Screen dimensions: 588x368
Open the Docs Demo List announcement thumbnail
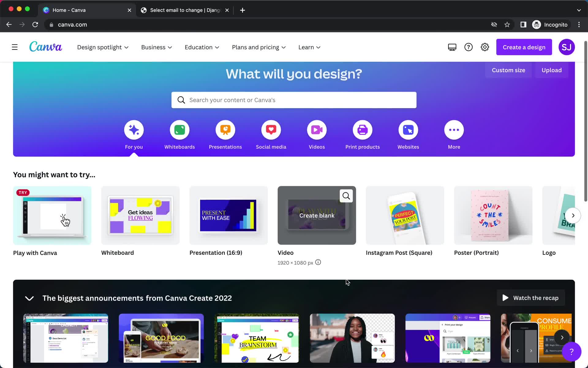66,338
